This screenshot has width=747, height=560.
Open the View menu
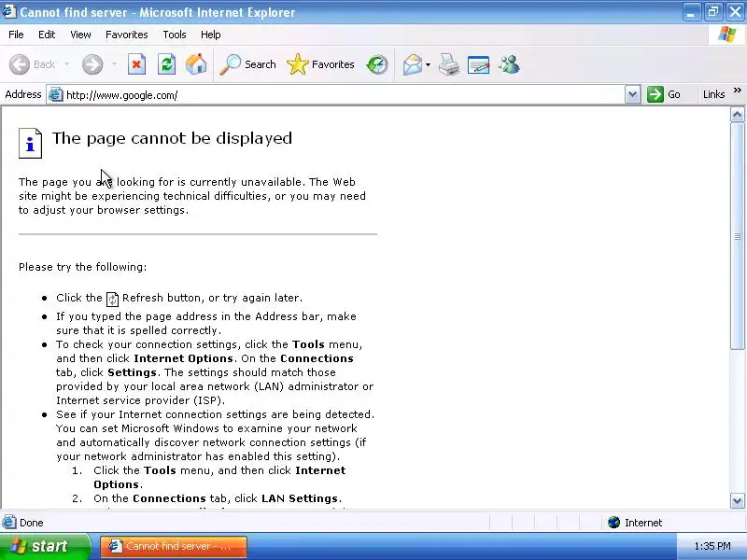pos(80,35)
